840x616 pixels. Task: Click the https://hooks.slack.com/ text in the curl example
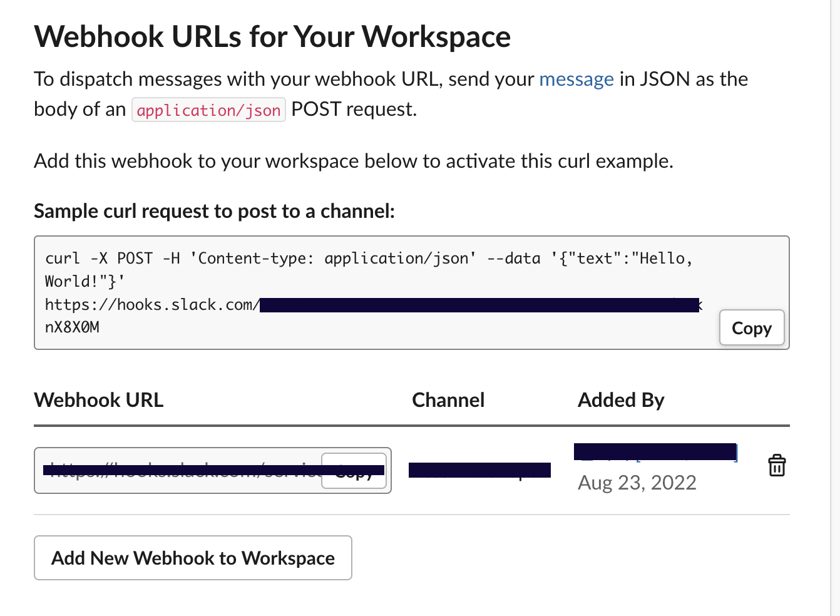point(152,305)
